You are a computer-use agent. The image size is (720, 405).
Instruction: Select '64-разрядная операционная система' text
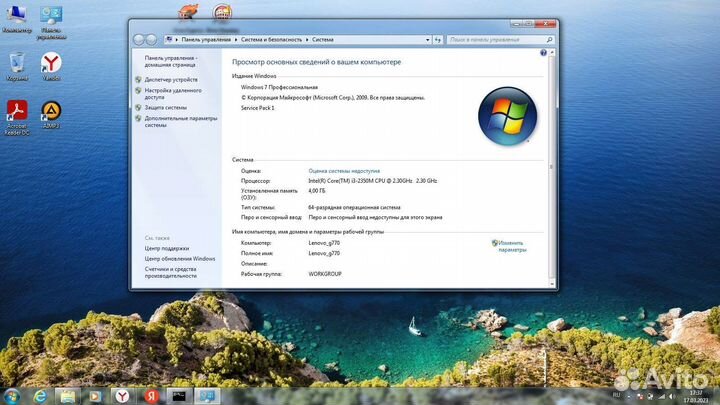pyautogui.click(x=354, y=208)
